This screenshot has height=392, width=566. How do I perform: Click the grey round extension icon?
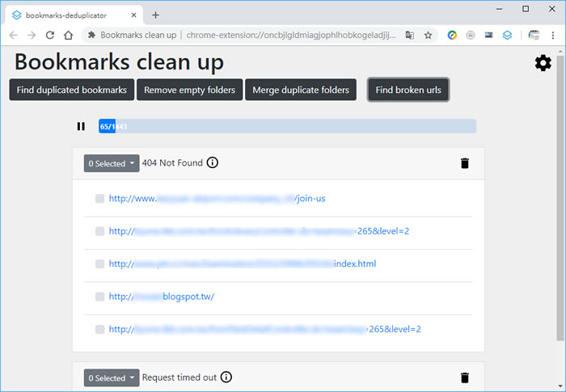pos(471,35)
